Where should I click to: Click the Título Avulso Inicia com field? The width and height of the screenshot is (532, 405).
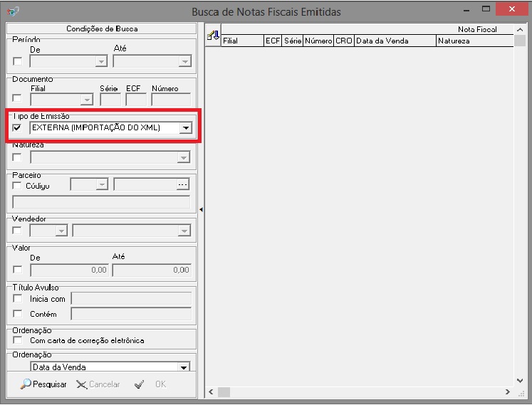(x=131, y=299)
